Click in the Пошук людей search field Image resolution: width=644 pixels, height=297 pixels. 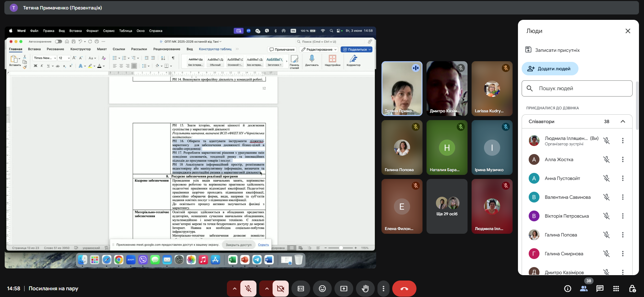click(x=577, y=88)
